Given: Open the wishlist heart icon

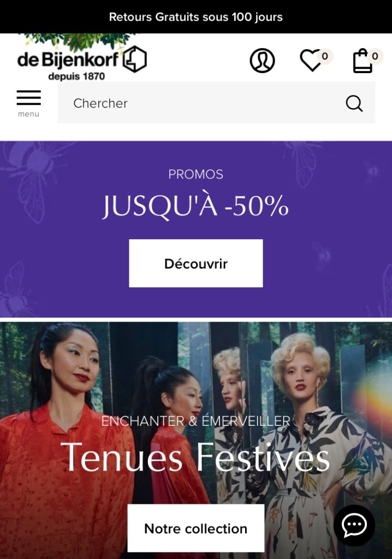Looking at the screenshot, I should (x=311, y=61).
